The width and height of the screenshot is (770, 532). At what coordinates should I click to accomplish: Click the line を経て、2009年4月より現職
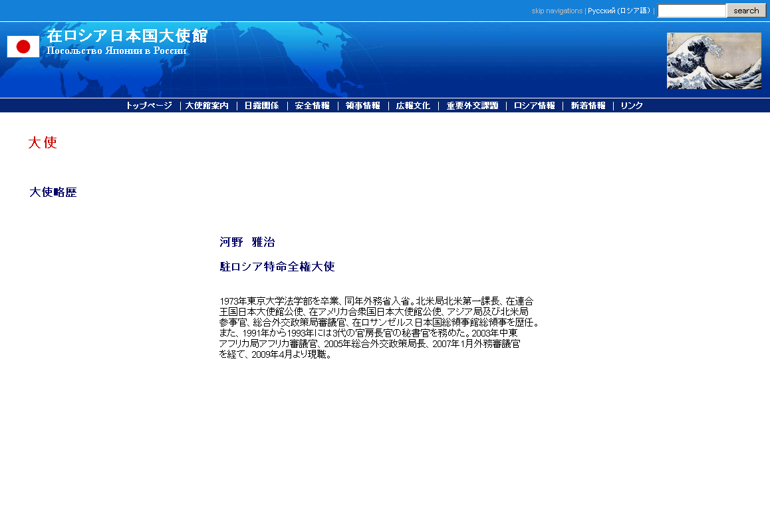point(276,354)
